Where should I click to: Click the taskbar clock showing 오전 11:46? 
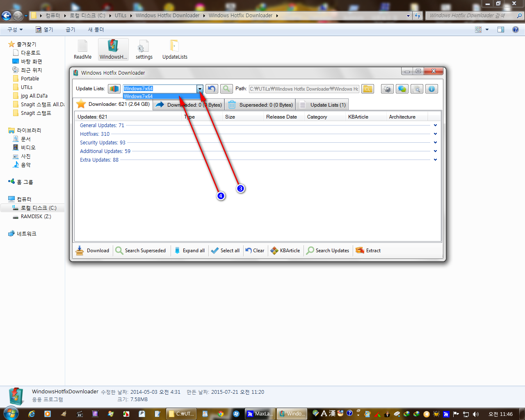point(500,414)
